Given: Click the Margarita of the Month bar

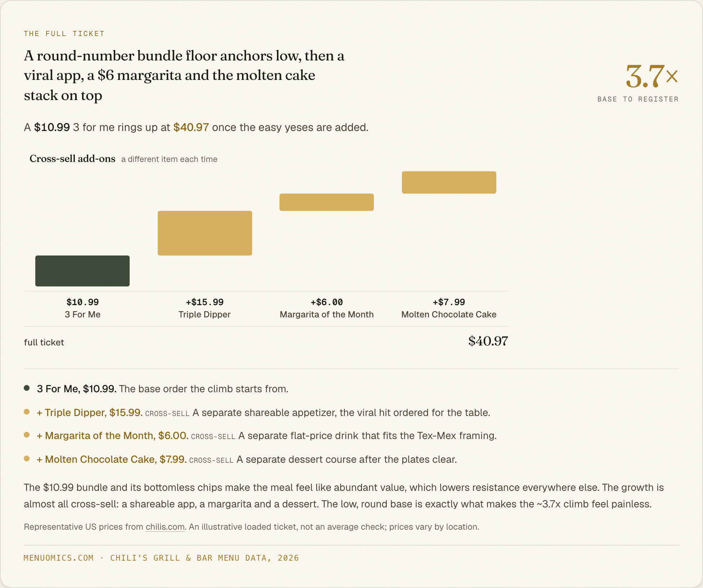Looking at the screenshot, I should 327,202.
